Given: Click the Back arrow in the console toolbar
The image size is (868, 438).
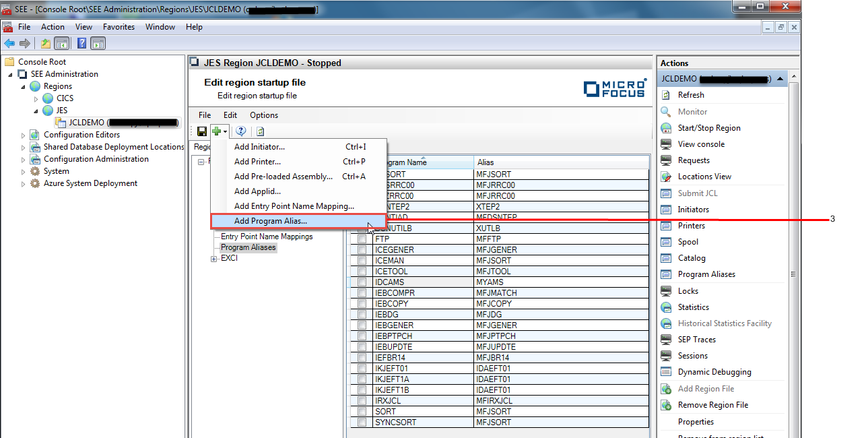Looking at the screenshot, I should [x=9, y=44].
